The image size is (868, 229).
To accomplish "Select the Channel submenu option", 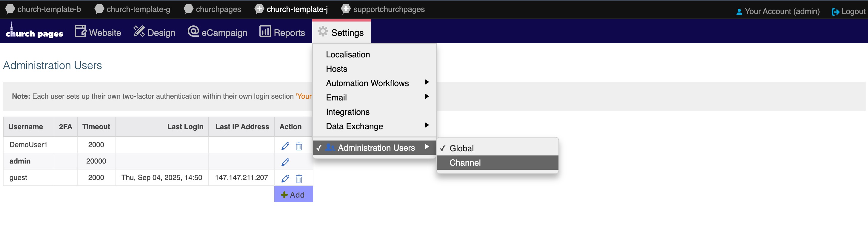I will 465,163.
